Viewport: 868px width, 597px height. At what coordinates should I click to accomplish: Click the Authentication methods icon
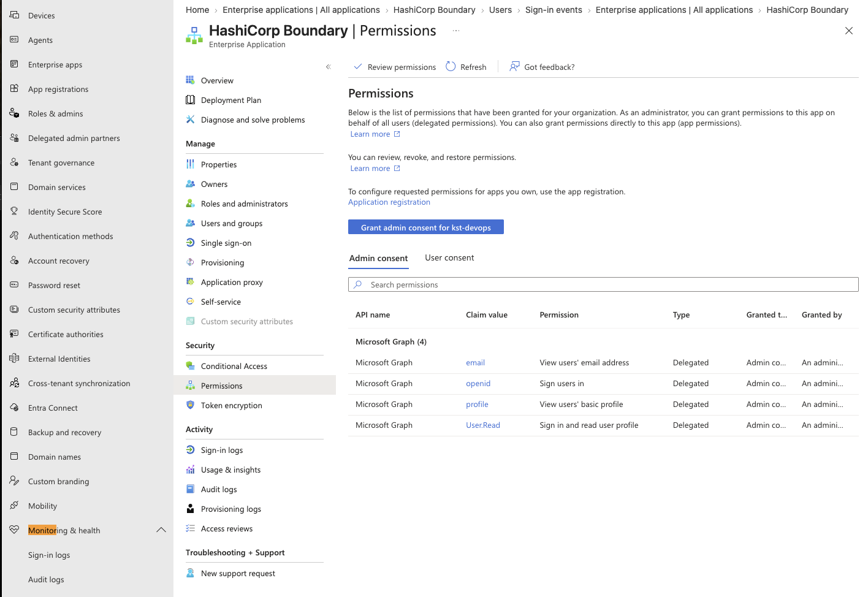14,235
